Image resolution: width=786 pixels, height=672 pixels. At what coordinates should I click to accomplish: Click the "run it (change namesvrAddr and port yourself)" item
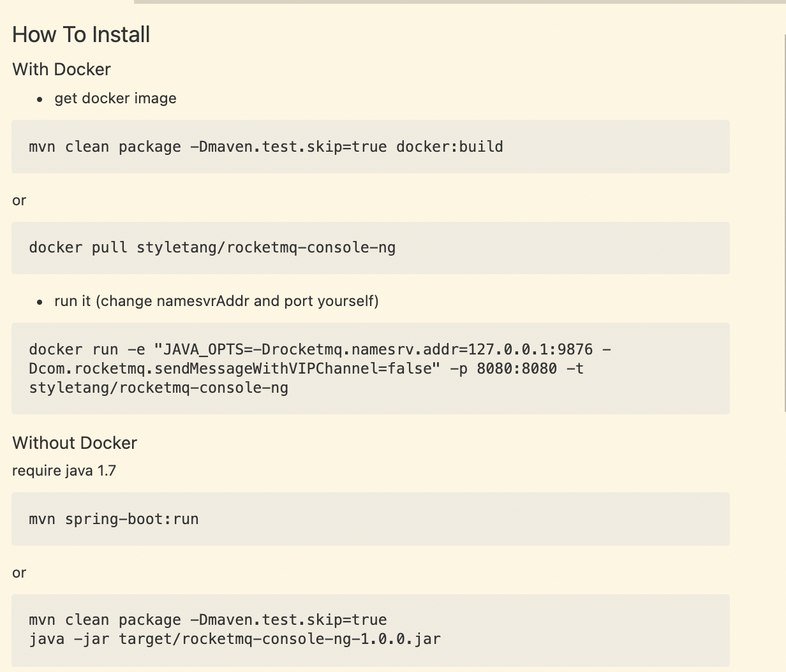coord(216,301)
